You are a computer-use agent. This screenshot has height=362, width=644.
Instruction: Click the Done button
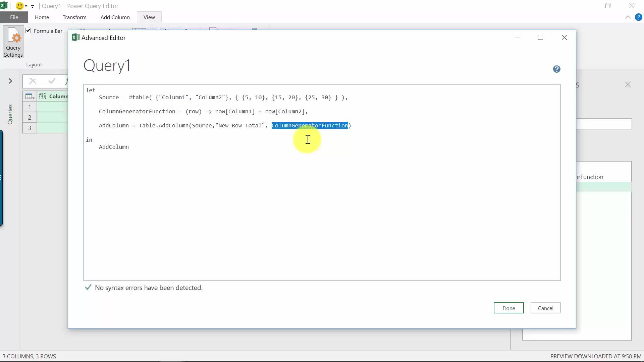pos(508,308)
